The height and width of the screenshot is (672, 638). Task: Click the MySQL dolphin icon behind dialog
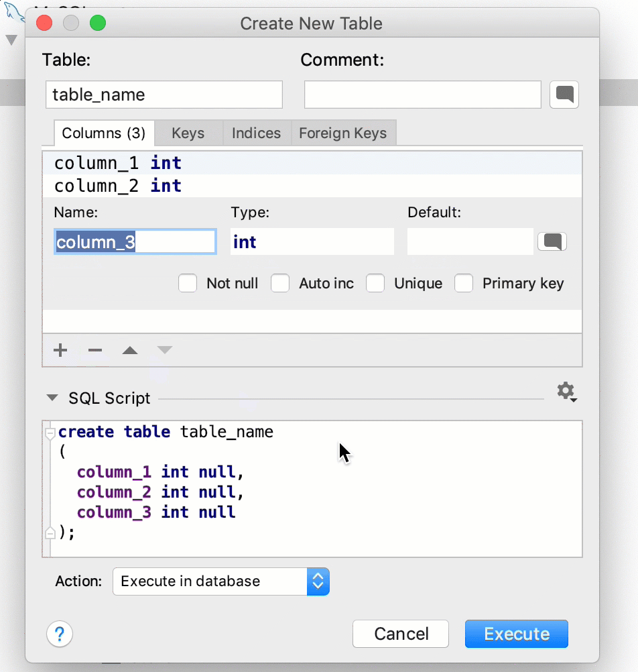coord(14,12)
